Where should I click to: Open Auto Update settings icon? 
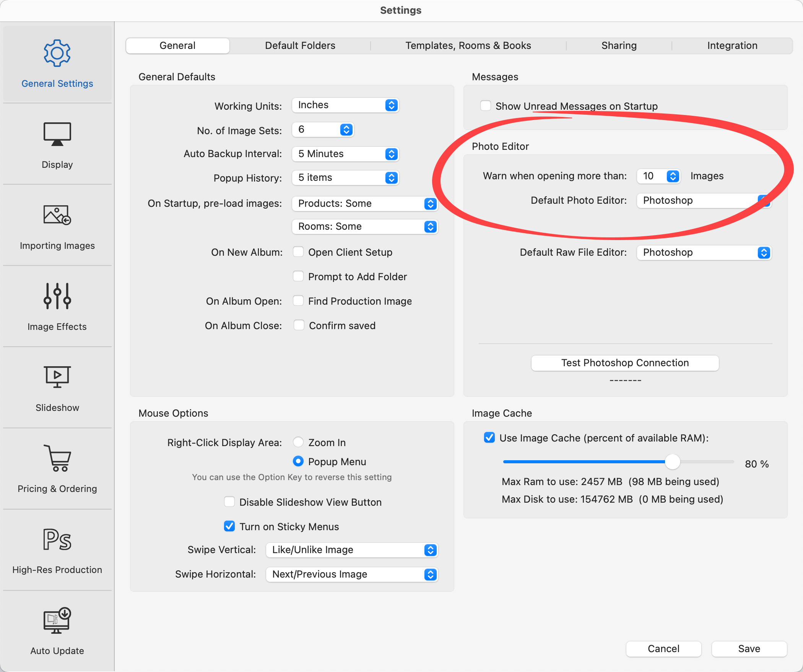pyautogui.click(x=57, y=620)
